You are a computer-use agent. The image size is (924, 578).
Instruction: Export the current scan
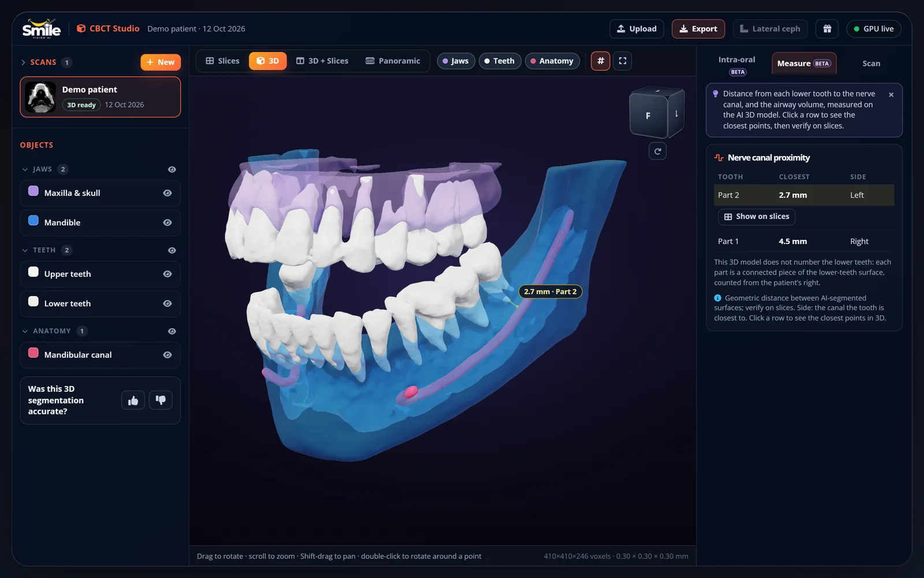click(x=698, y=29)
